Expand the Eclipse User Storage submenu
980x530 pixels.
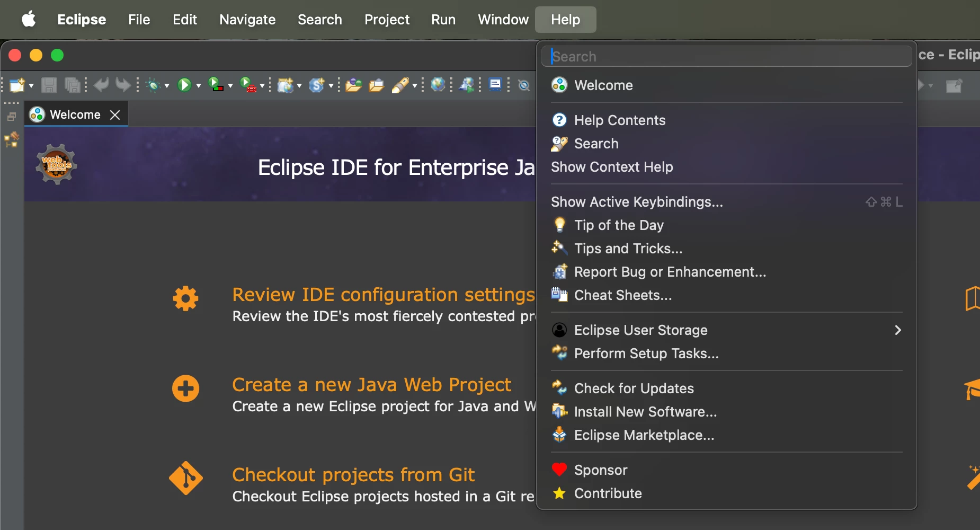click(x=727, y=330)
